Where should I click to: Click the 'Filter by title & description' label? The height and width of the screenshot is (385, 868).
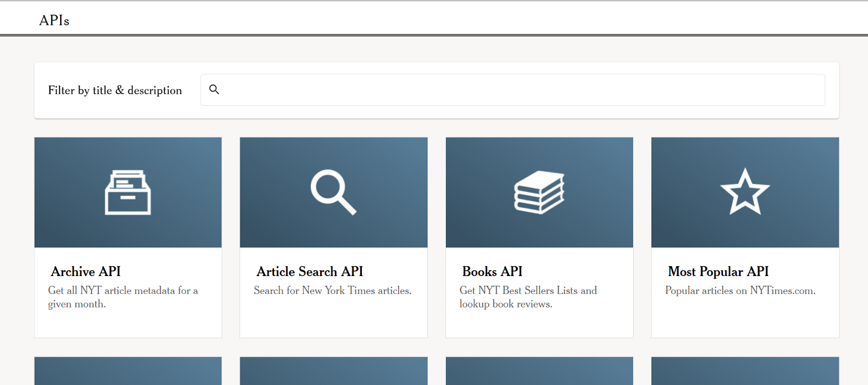coord(115,90)
